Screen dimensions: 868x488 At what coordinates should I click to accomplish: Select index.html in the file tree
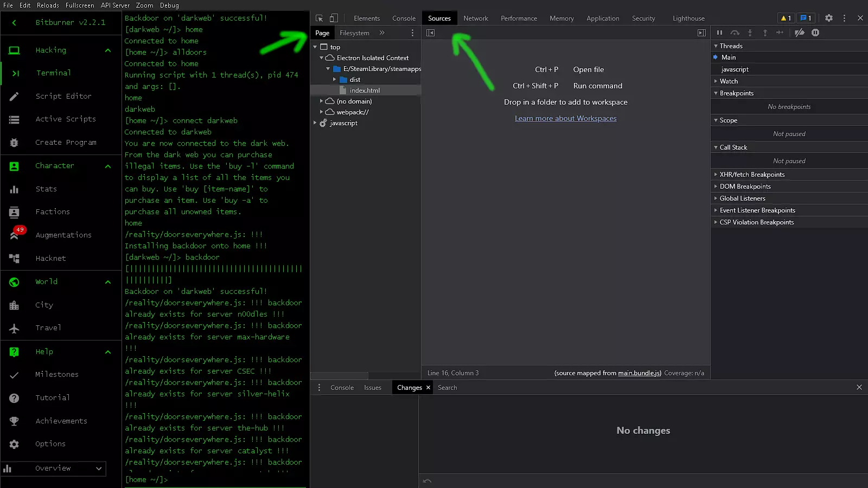click(364, 91)
